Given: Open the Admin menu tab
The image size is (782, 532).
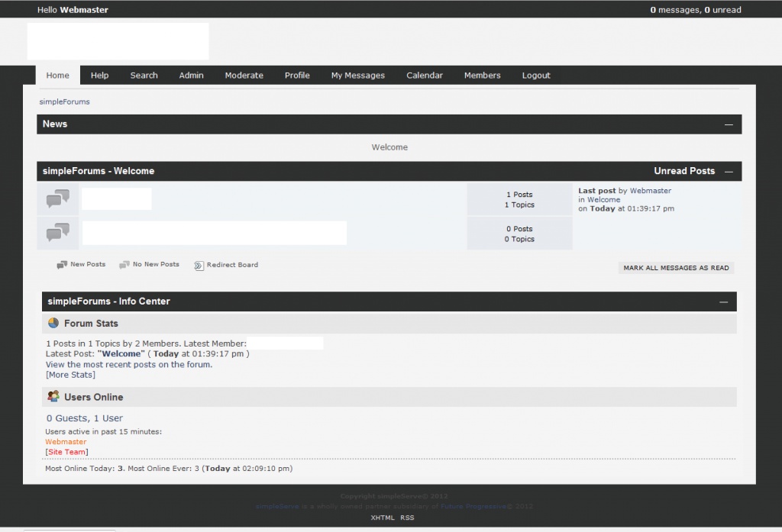Looking at the screenshot, I should 191,76.
